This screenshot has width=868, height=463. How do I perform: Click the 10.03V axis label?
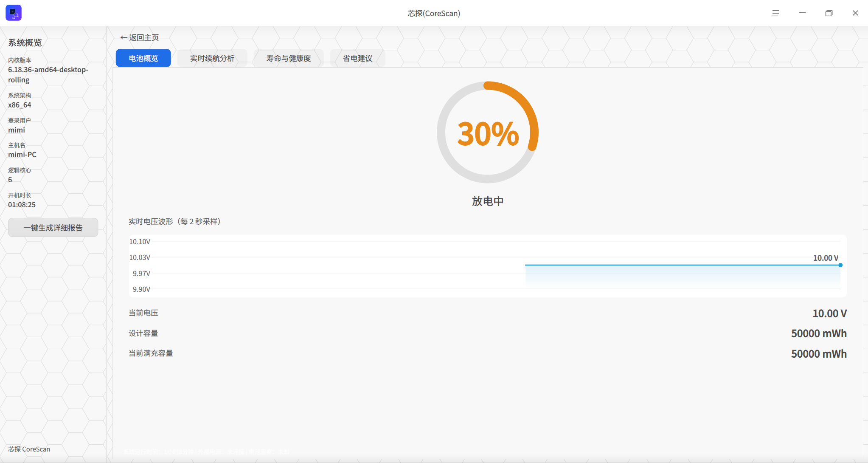(140, 257)
